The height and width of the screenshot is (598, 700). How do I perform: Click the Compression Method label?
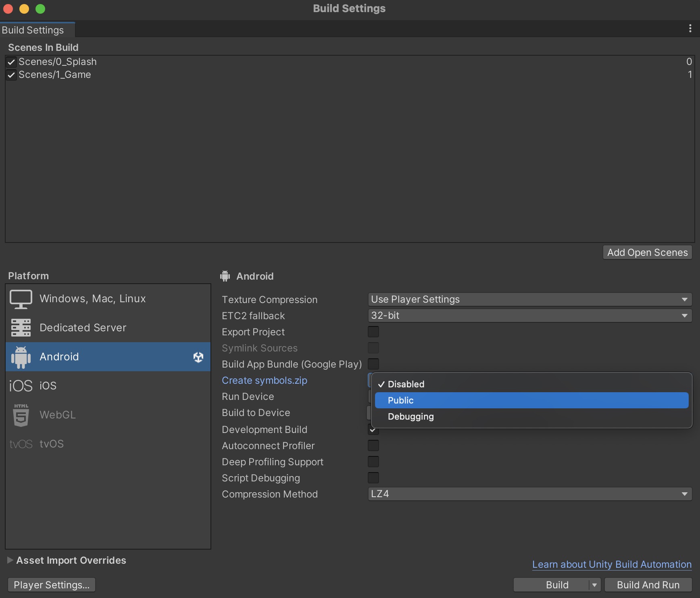[270, 494]
